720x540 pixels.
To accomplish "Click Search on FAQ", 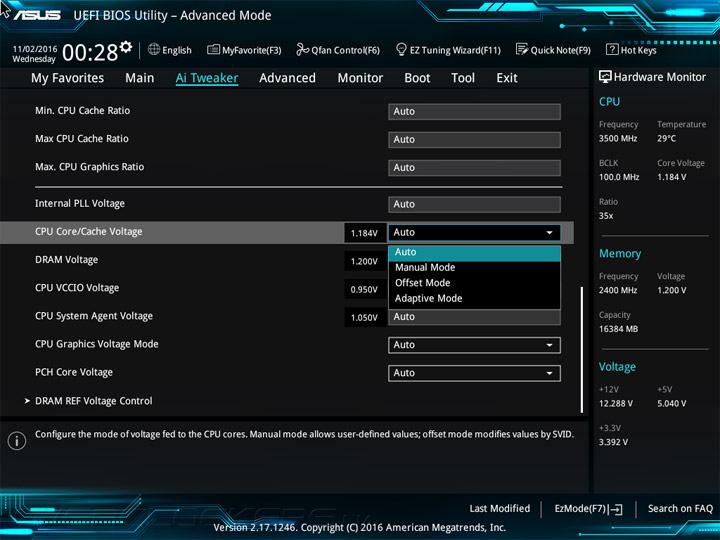I will coord(680,509).
